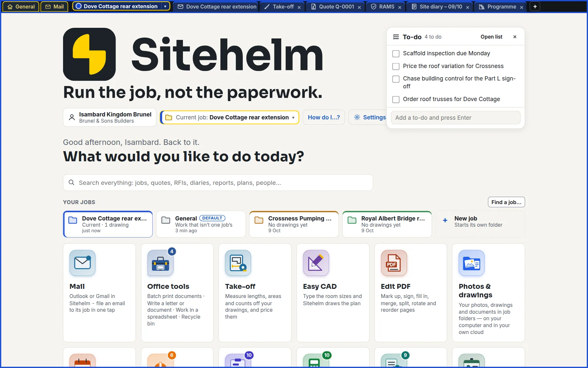The width and height of the screenshot is (588, 368).
Task: Check Scaffold inspection due Monday
Action: click(x=396, y=54)
